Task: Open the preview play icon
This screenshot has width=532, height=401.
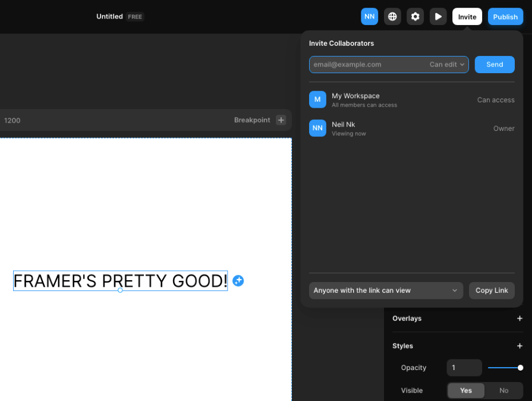Action: [x=438, y=16]
